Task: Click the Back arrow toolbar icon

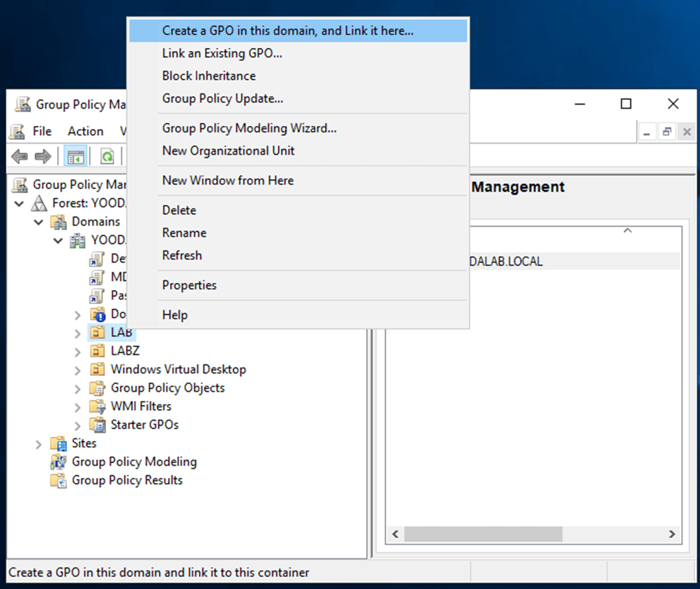Action: coord(20,157)
